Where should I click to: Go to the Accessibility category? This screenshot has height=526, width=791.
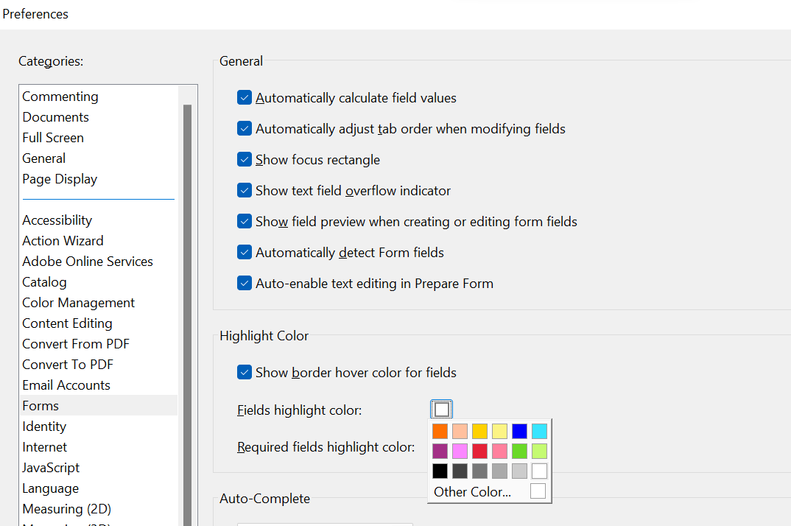[57, 220]
